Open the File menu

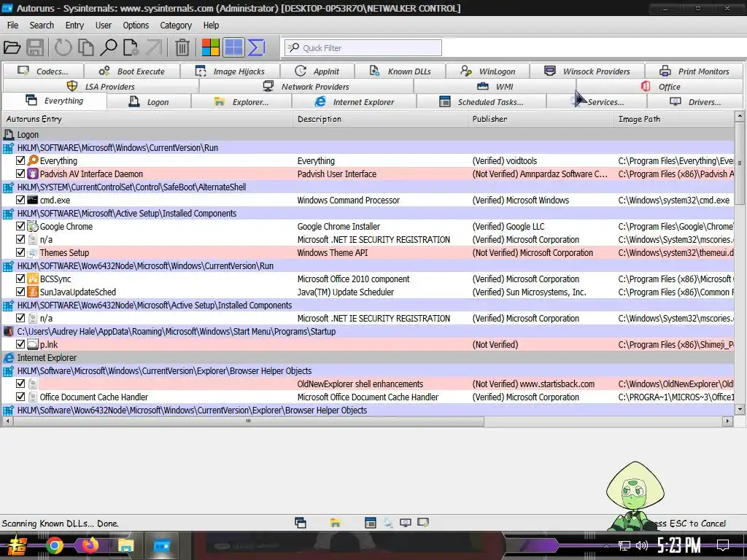pyautogui.click(x=13, y=26)
